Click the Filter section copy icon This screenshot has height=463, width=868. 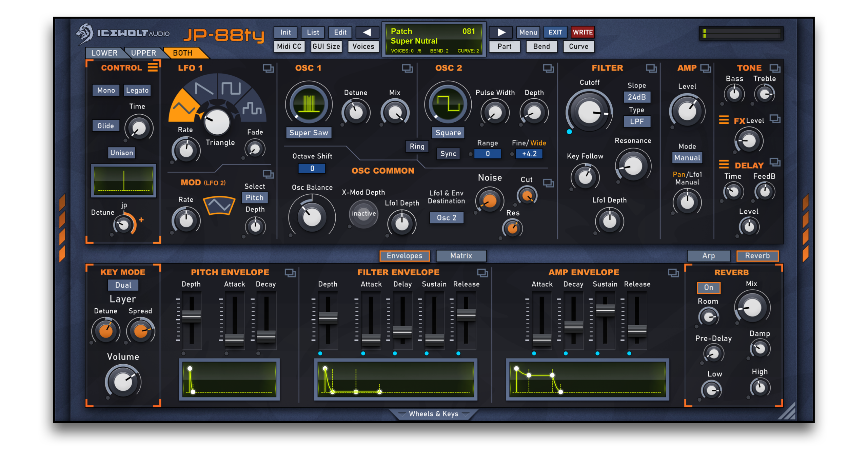click(x=651, y=68)
